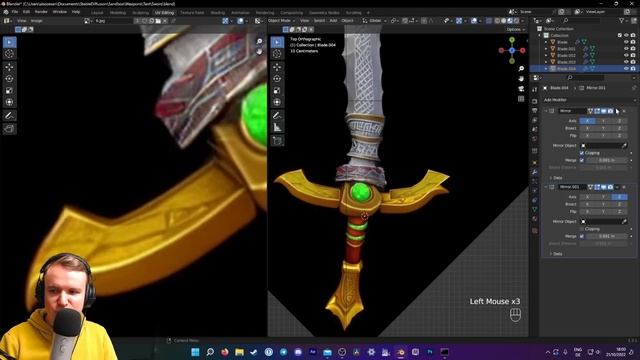This screenshot has width=640, height=360.
Task: Click the first Mirror modifier Merge distance field
Action: (607, 160)
